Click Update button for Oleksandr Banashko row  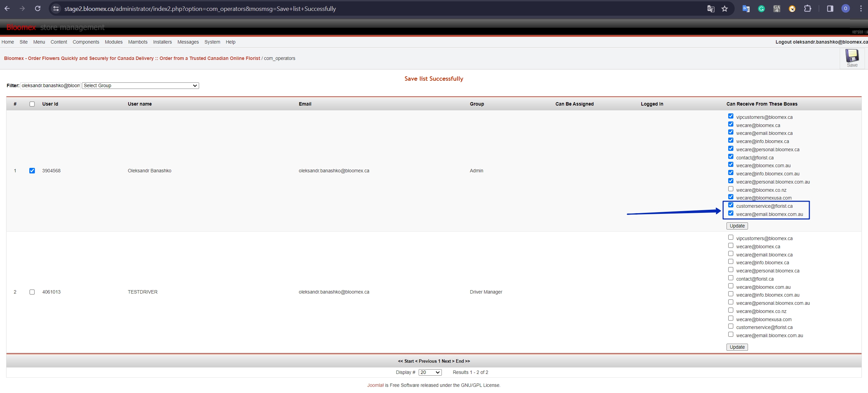click(737, 226)
